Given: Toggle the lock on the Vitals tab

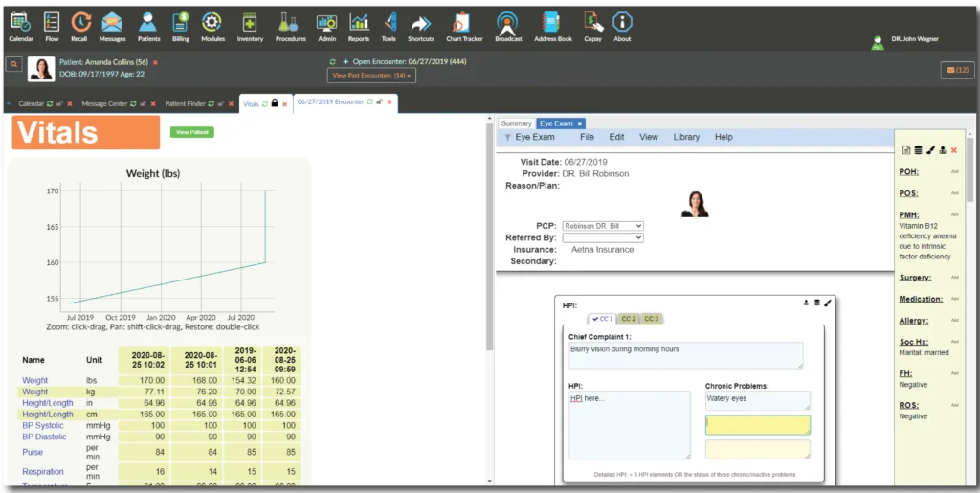Looking at the screenshot, I should pos(275,103).
